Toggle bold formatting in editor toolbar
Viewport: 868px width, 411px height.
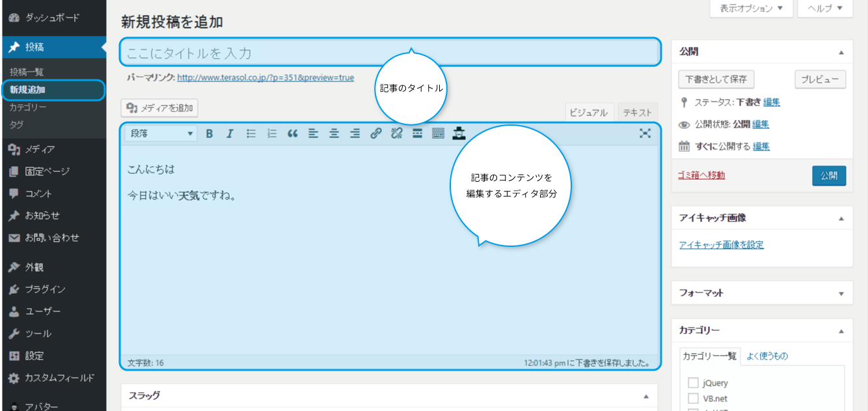(210, 134)
